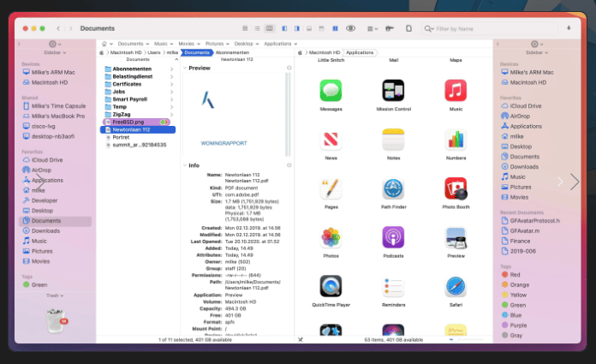Open the right Sidebar module dropdown

point(537,52)
